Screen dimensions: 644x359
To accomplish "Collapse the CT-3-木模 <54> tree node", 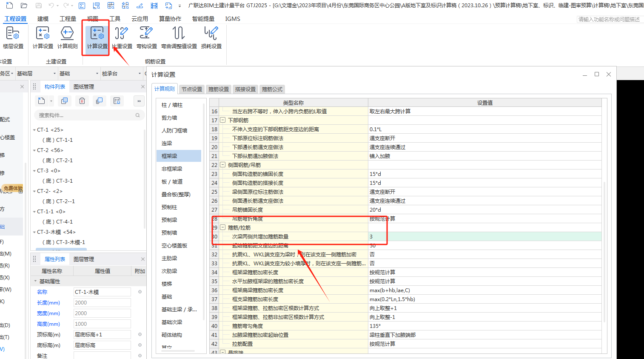I will point(34,232).
